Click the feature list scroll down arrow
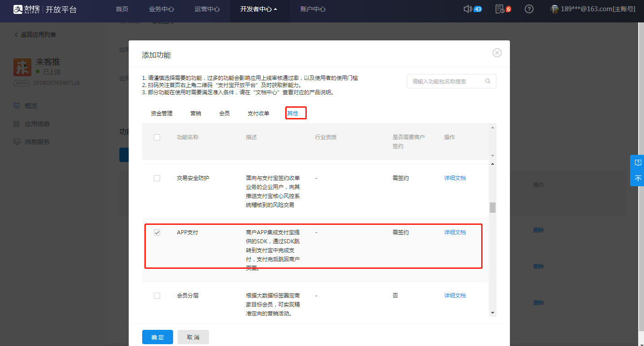This screenshot has height=346, width=644. click(492, 313)
